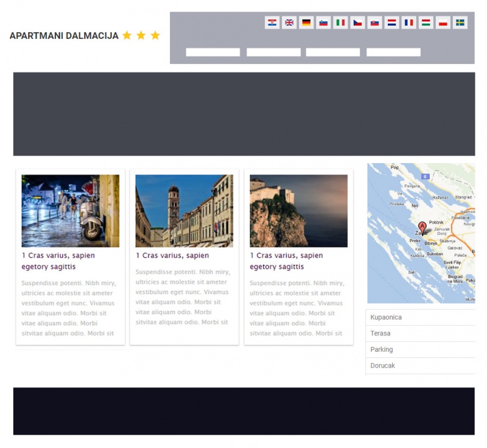This screenshot has height=448, width=487.
Task: Select the United Kingdom flag icon
Action: click(x=289, y=23)
